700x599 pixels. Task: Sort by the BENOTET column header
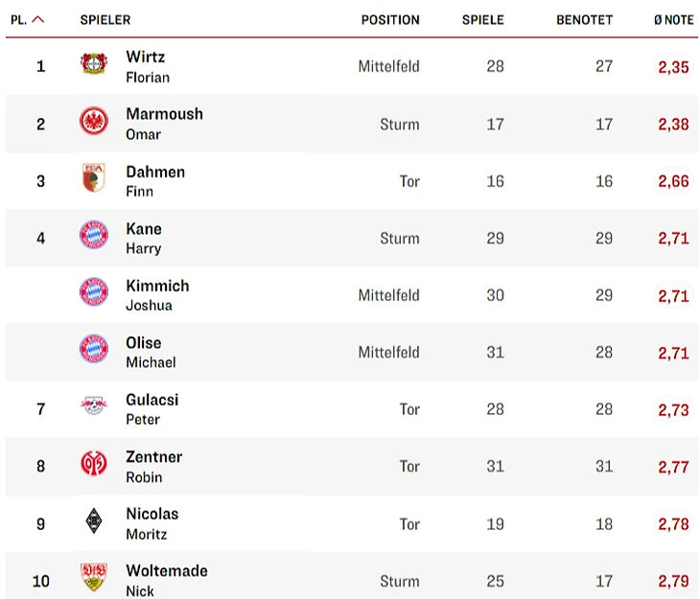coord(584,19)
